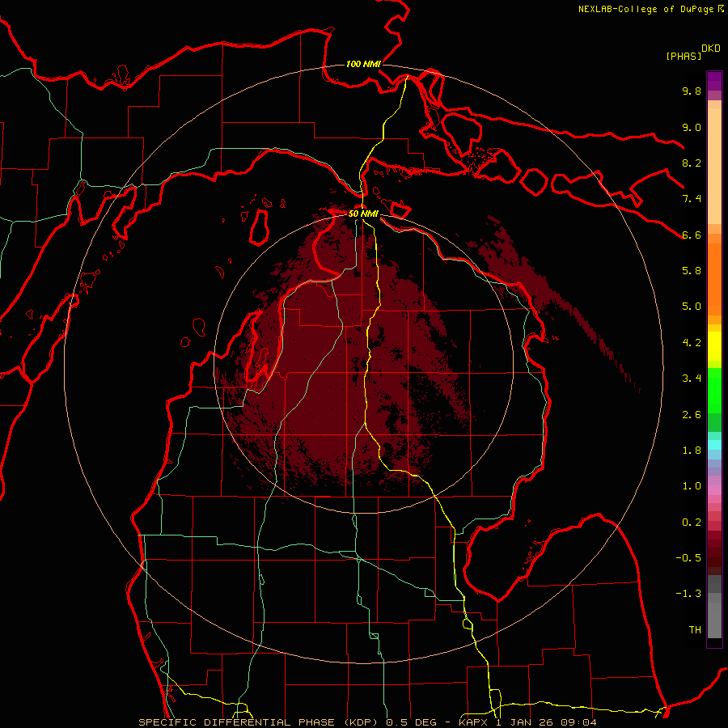Select the 6.6 scale value
This screenshot has height=728, width=728.
point(692,235)
